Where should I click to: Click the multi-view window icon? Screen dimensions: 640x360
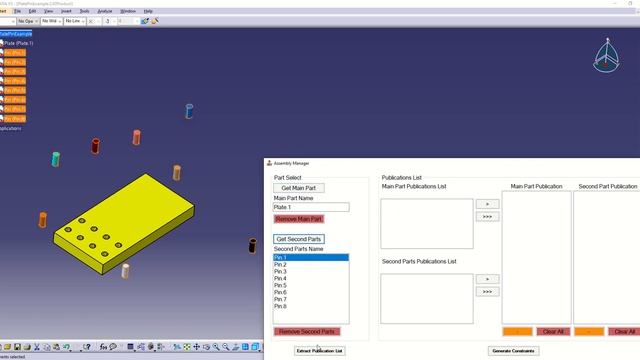(245, 347)
